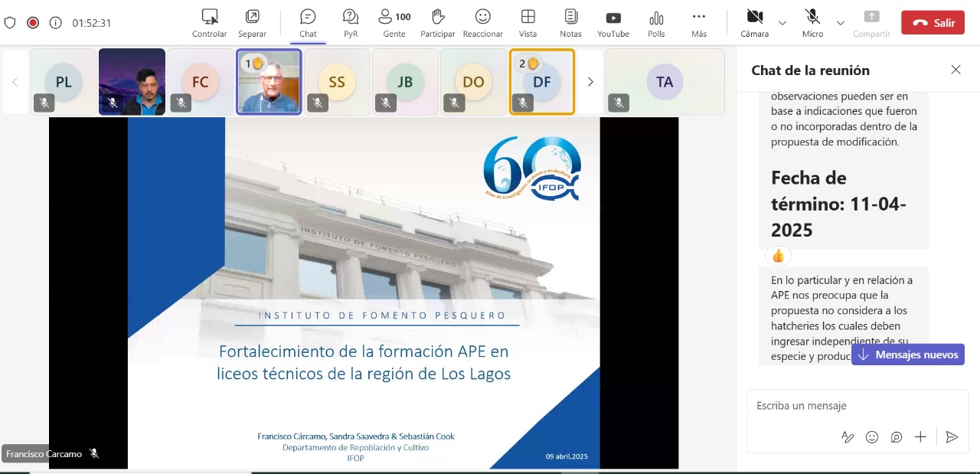Select the DO participant tile
The image size is (980, 474).
tap(473, 82)
